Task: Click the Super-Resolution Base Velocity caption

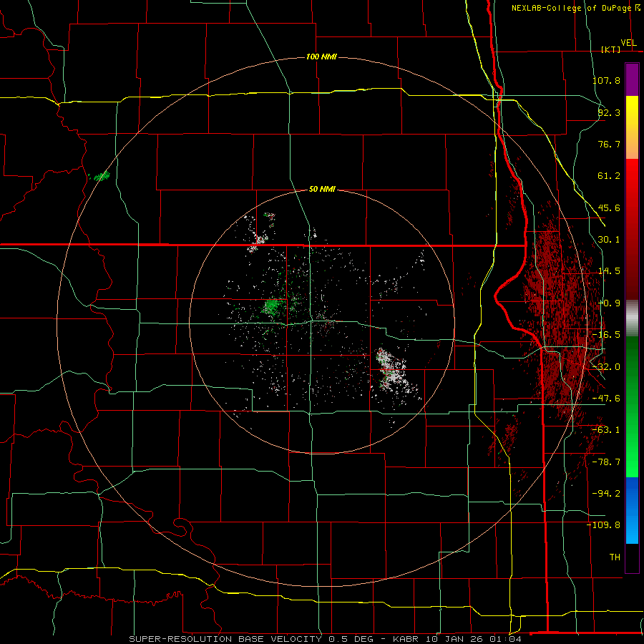Action: (x=326, y=639)
